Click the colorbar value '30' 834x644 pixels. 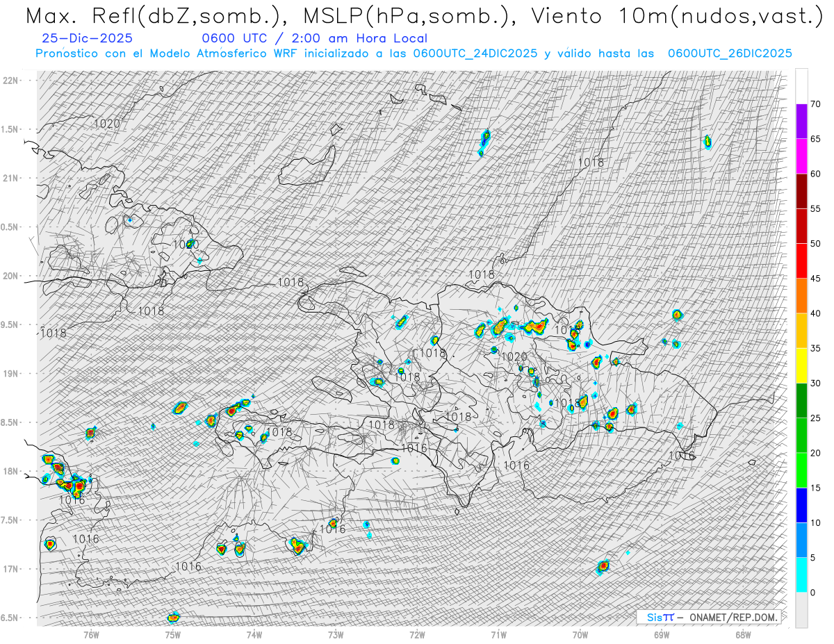point(815,383)
